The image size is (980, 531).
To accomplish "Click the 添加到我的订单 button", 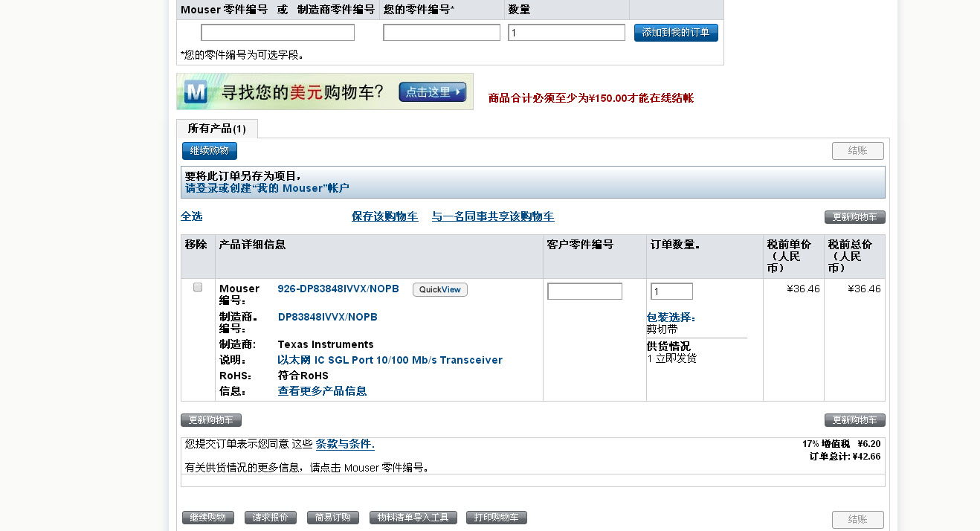I will click(x=676, y=33).
